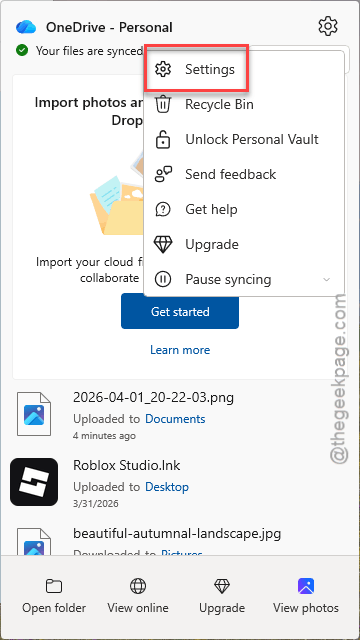The width and height of the screenshot is (360, 640).
Task: Expand the Pause syncing chevron
Action: [x=326, y=280]
